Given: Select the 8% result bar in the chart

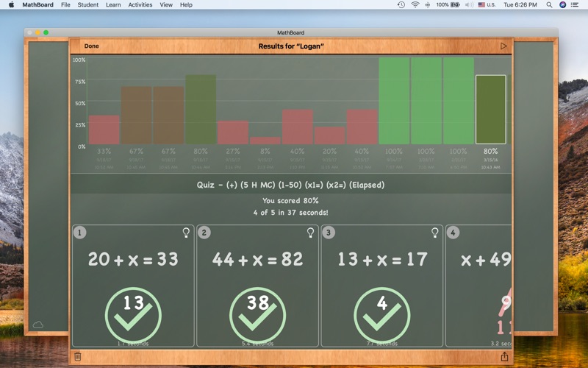Looking at the screenshot, I should (265, 141).
